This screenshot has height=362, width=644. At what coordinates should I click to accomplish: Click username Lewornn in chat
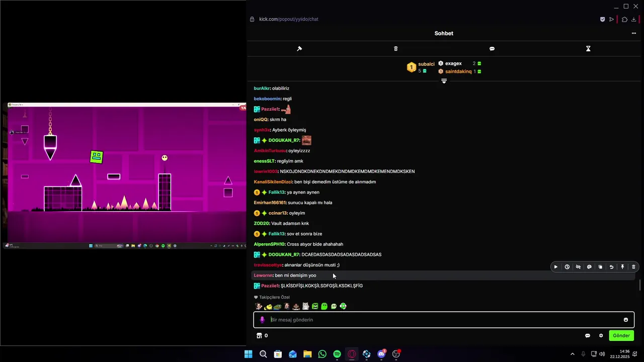[x=263, y=276]
